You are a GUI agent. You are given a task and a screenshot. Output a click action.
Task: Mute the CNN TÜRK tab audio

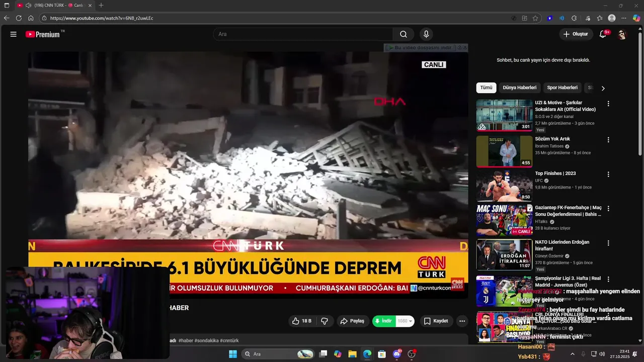pyautogui.click(x=28, y=5)
